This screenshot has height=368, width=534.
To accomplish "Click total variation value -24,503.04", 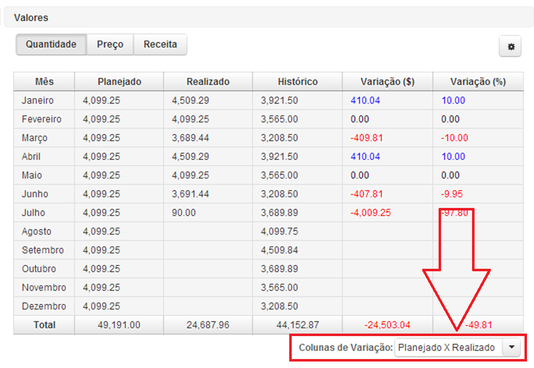I will tap(387, 325).
